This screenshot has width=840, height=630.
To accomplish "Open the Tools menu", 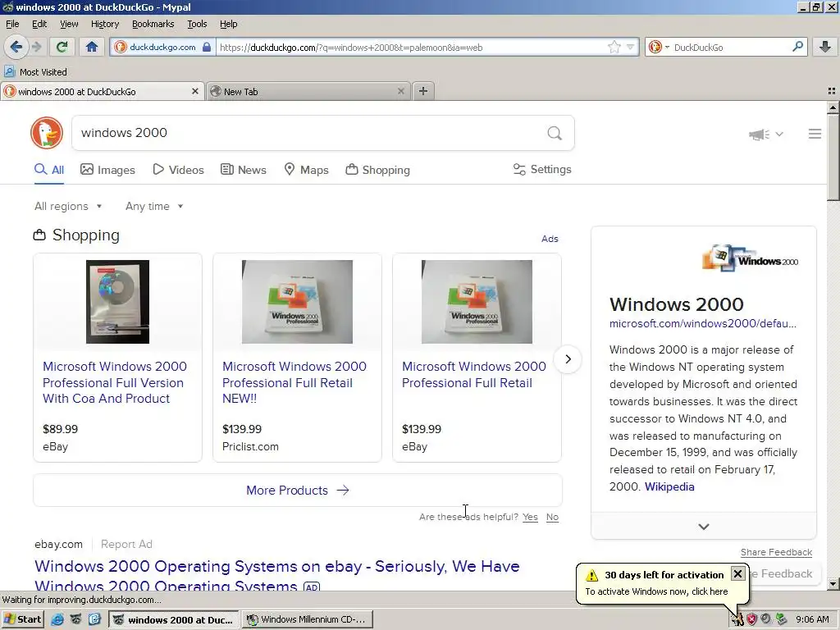I will coord(197,24).
